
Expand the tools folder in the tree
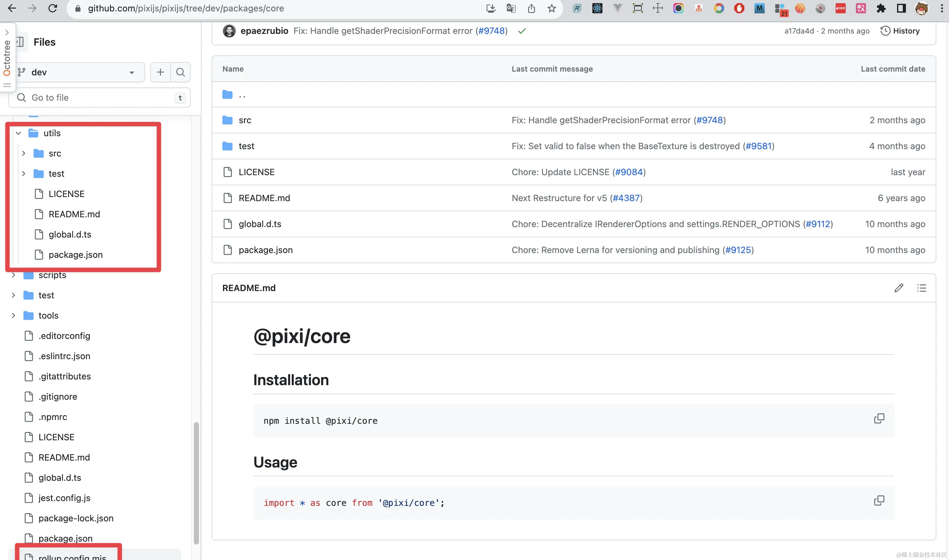14,315
